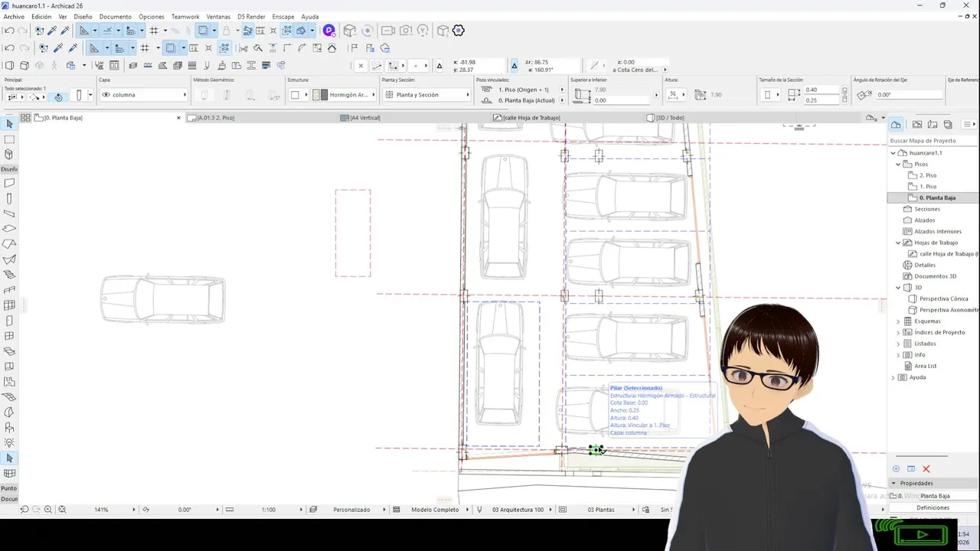Select Alzados Interiores in the Navigator
The width and height of the screenshot is (980, 551).
click(937, 231)
